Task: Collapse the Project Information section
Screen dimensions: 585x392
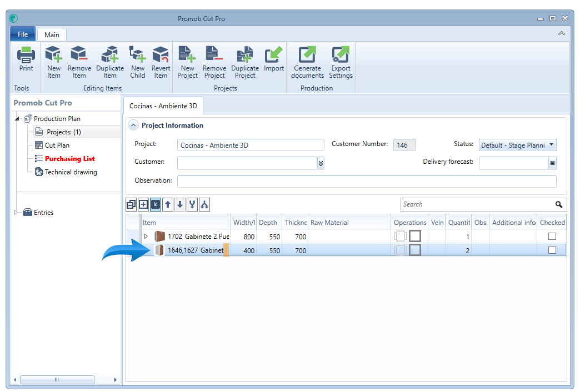Action: 133,125
